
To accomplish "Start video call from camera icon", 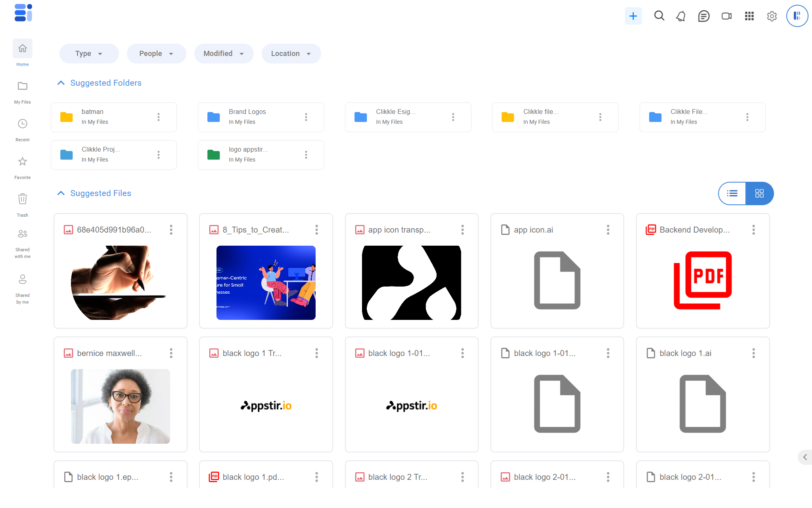I will (x=726, y=16).
